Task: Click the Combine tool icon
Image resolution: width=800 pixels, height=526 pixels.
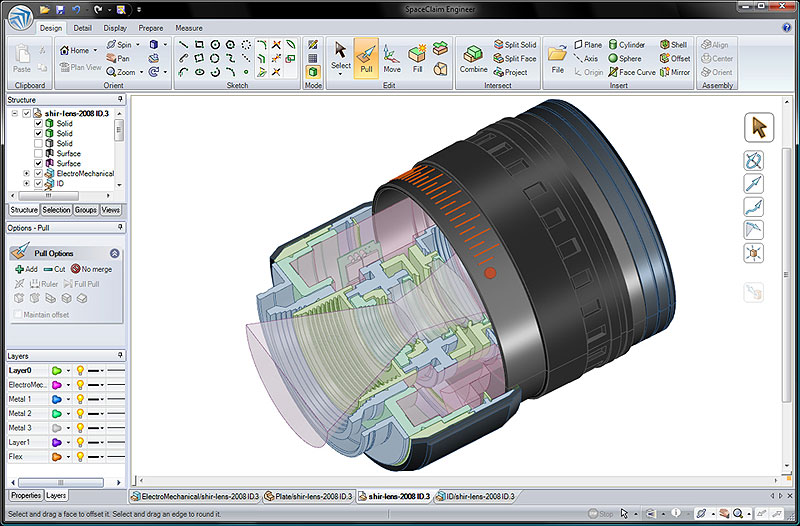Action: coord(474,58)
